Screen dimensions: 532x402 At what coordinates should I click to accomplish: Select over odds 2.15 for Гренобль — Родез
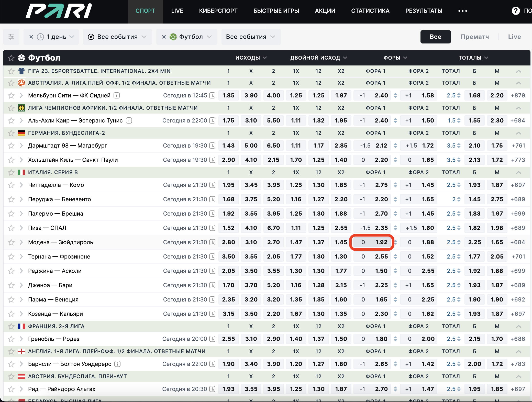coord(474,339)
